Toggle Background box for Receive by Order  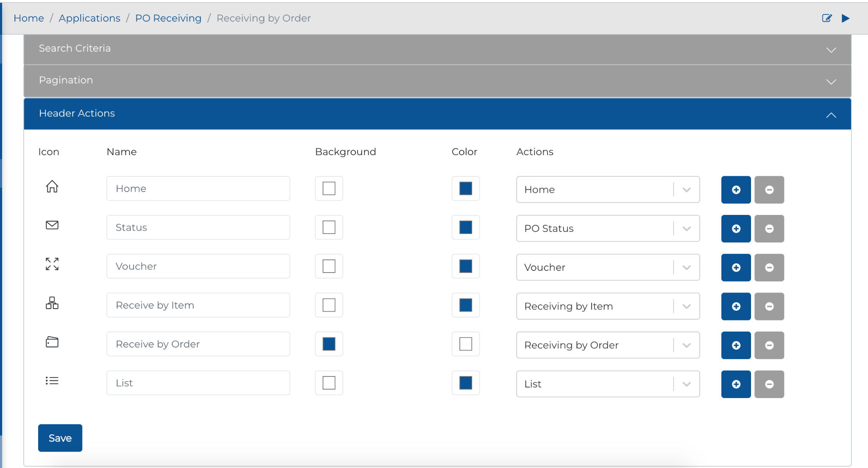(329, 344)
